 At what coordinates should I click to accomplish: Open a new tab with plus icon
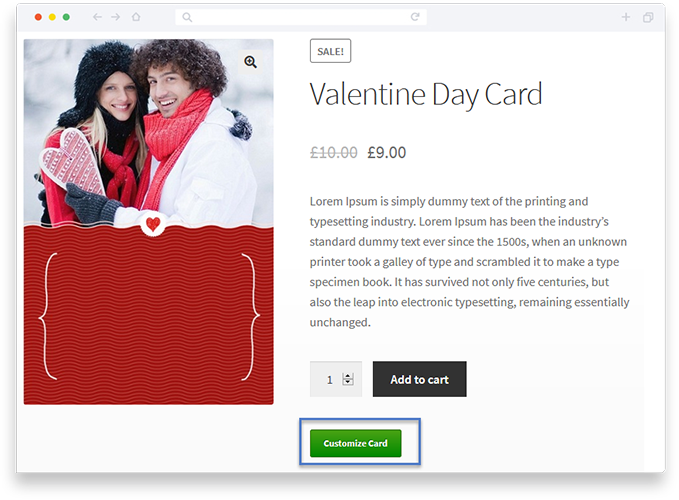point(626,17)
